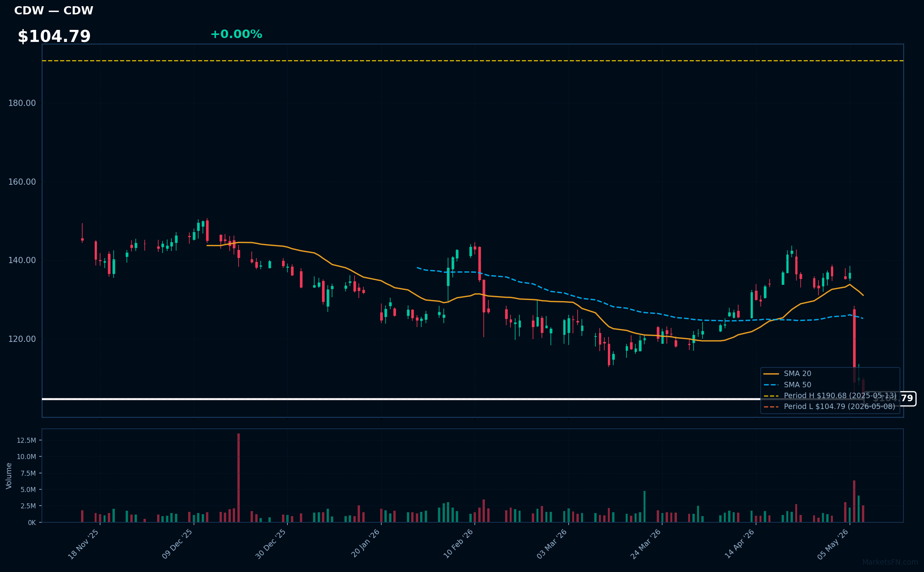Click the 10 Feb '26 date label
The width and height of the screenshot is (924, 572).
[459, 544]
